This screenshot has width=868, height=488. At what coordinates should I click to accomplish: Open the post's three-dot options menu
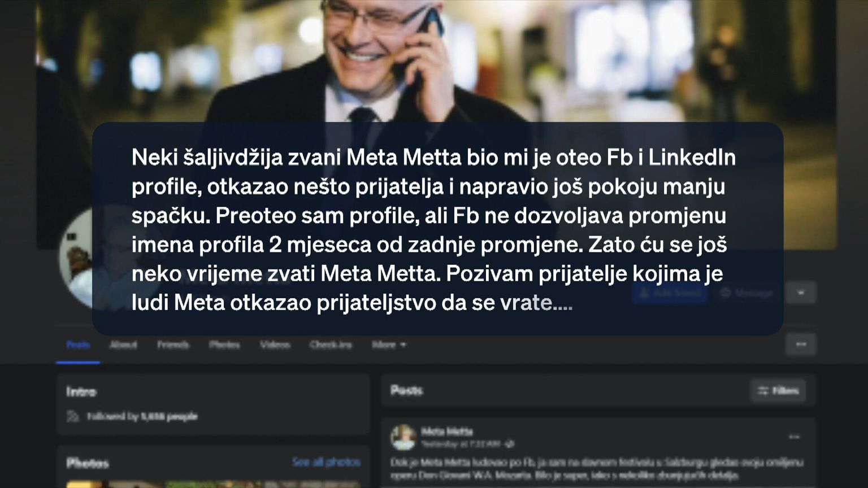point(794,437)
